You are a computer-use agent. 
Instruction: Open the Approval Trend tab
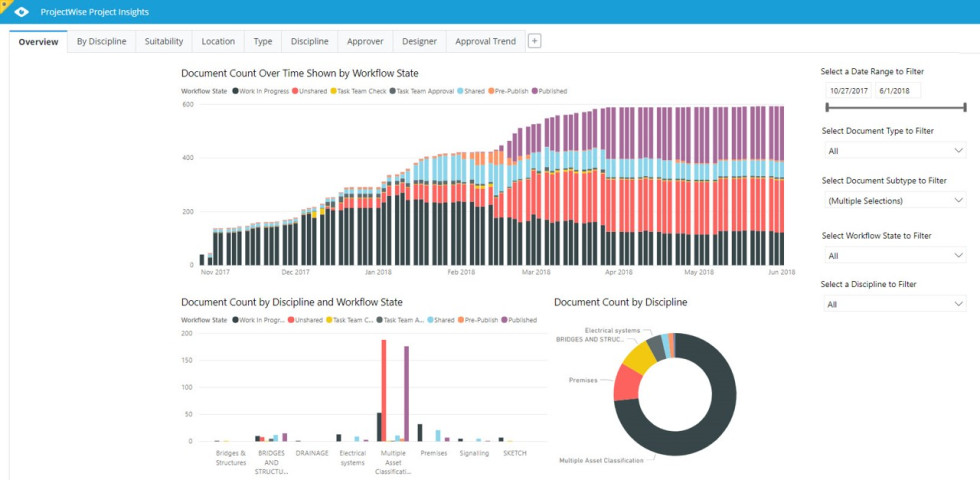[x=485, y=41]
